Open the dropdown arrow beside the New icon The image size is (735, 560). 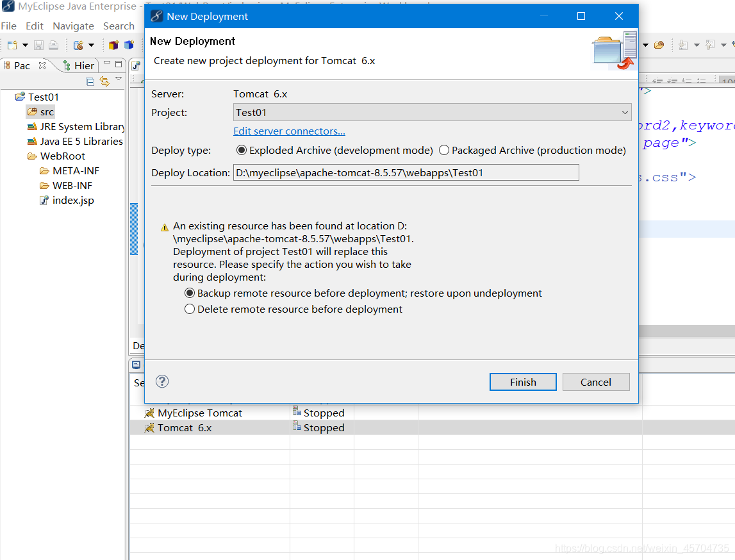pos(26,45)
